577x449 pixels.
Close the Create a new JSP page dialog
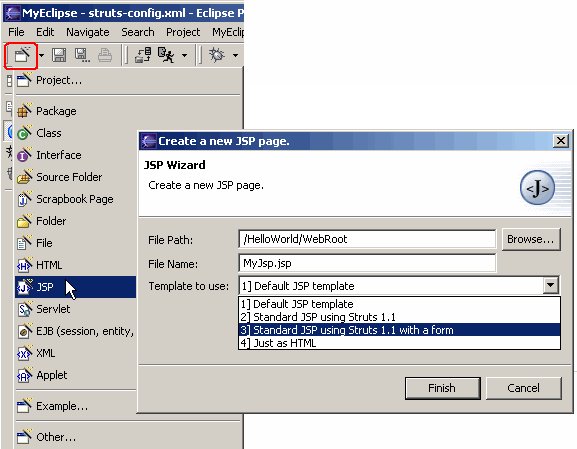click(560, 141)
